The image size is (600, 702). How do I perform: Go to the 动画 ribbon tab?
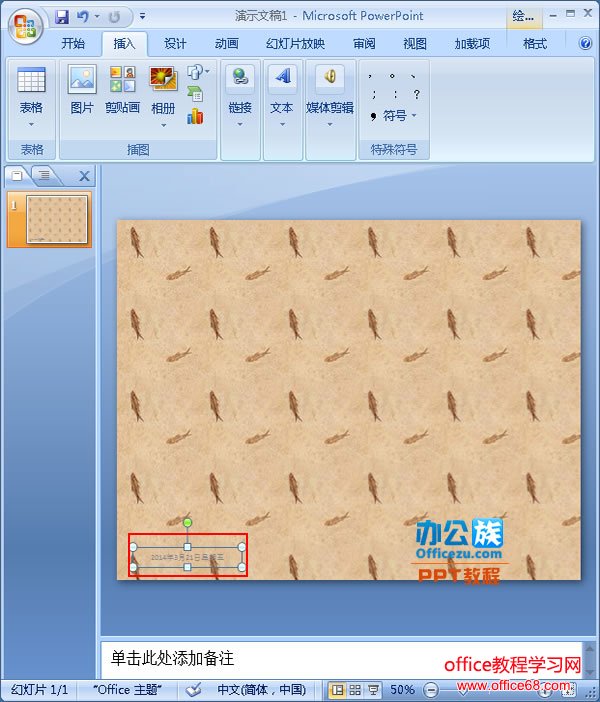click(x=226, y=43)
